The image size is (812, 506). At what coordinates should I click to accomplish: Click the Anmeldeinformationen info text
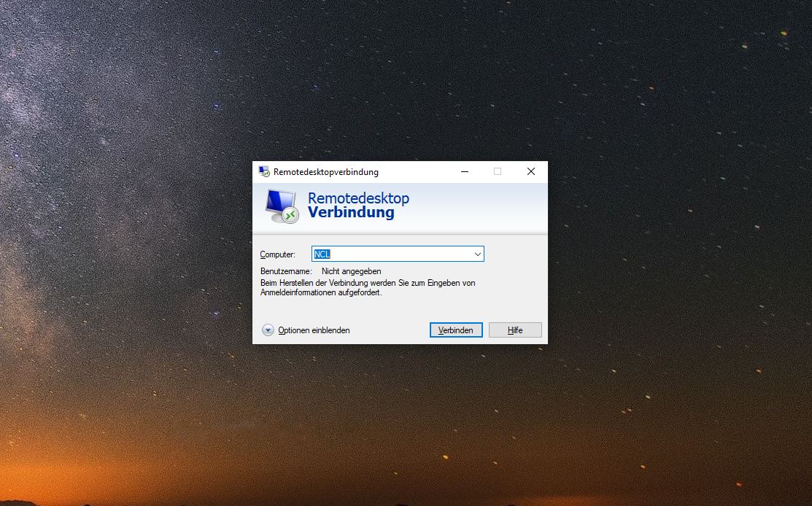(368, 287)
